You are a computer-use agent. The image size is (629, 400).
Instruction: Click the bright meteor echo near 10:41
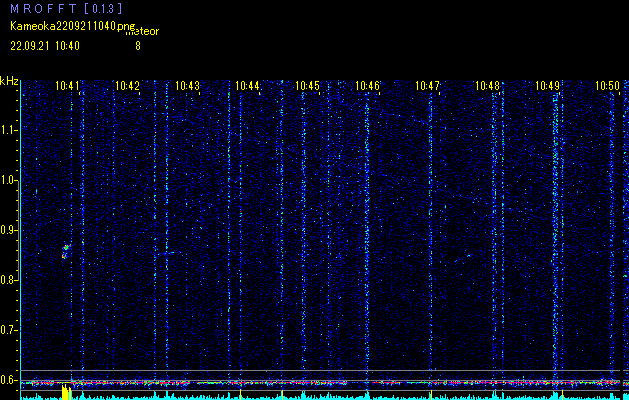pos(66,251)
